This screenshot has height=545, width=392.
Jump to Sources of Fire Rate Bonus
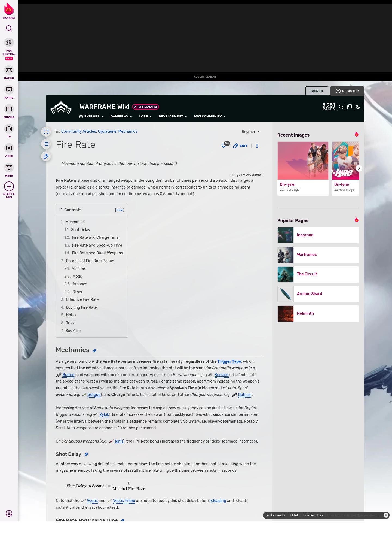87,261
